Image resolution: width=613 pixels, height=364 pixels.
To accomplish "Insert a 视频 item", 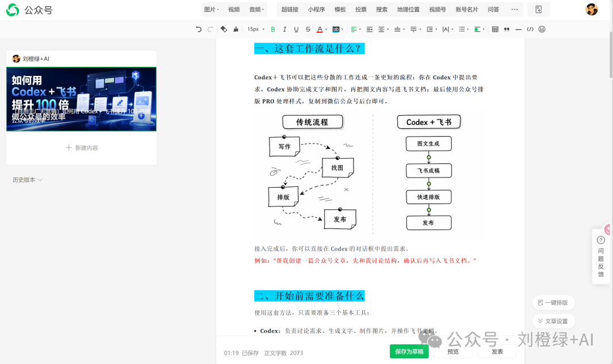I will coord(234,10).
